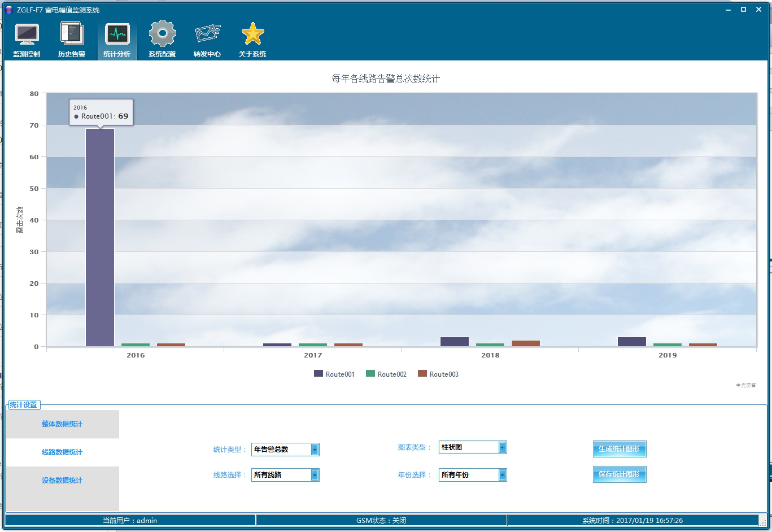
Task: Toggle Route002 series in chart legend
Action: click(386, 374)
